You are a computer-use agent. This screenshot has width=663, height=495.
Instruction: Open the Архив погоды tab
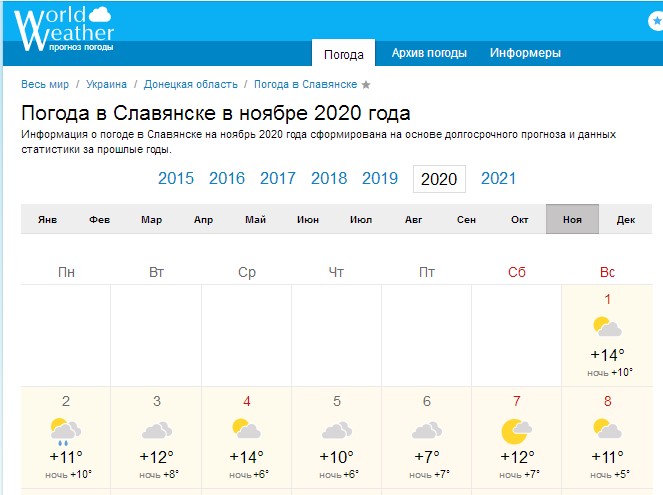click(427, 53)
